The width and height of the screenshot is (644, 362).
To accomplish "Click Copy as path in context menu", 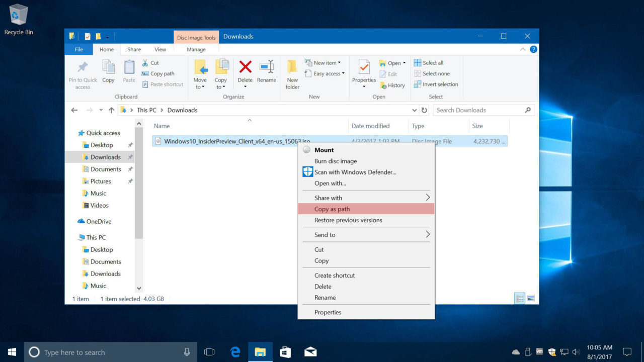I will pyautogui.click(x=366, y=209).
